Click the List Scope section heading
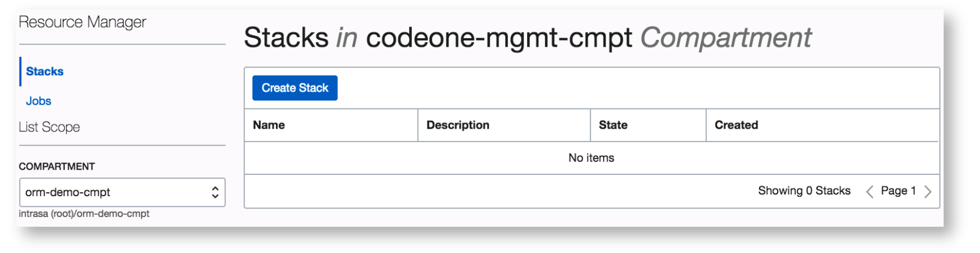 click(x=49, y=127)
